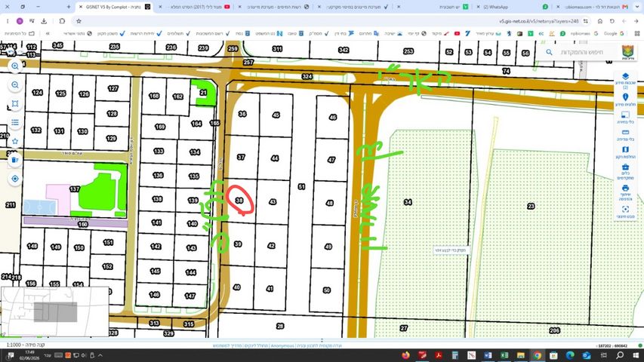Image resolution: width=644 pixels, height=362 pixels.
Task: Switch to the YouTube 2017 movie tab
Action: pos(195,7)
